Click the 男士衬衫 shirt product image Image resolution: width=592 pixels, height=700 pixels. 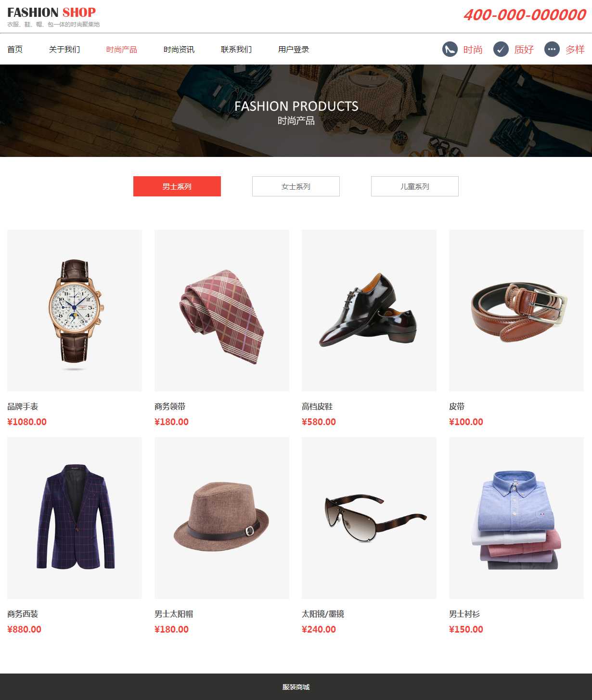click(x=516, y=518)
